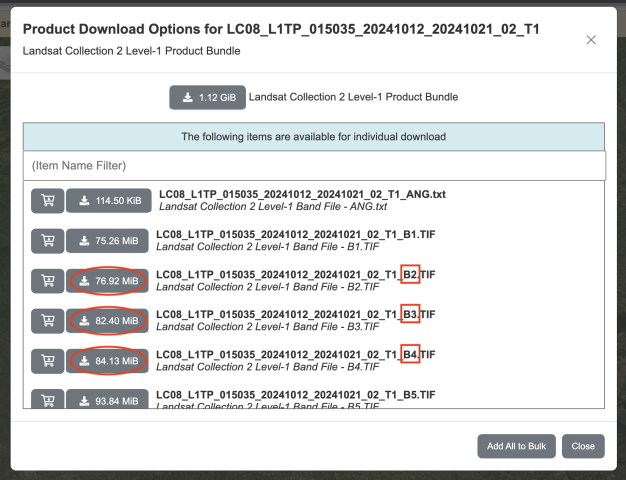626x480 pixels.
Task: Select the LC08_L1TP_015035_20241012_20241021_02_T1_B1.TIF filename
Action: [295, 234]
